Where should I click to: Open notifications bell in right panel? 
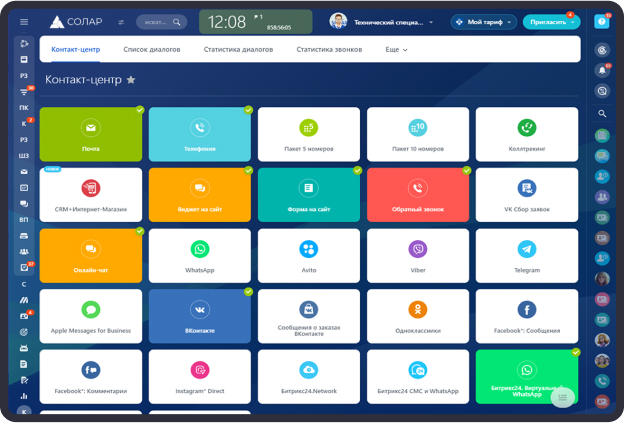coord(602,71)
